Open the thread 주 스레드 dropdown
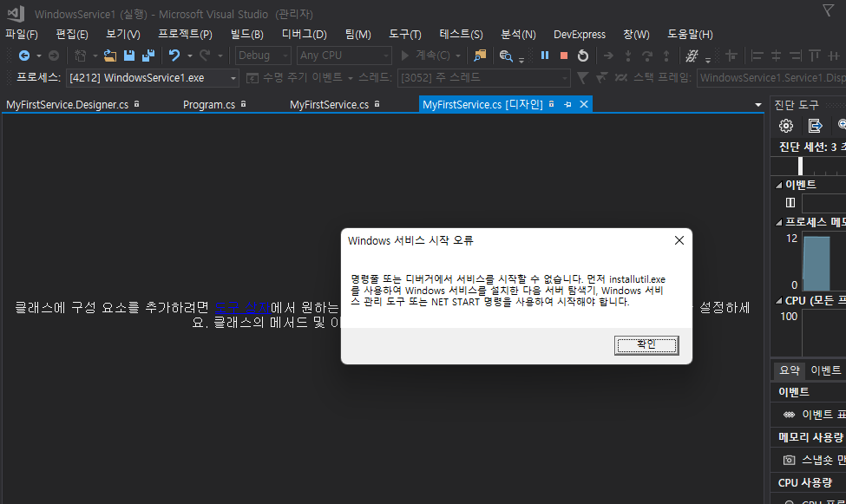The height and width of the screenshot is (504, 846). [484, 78]
